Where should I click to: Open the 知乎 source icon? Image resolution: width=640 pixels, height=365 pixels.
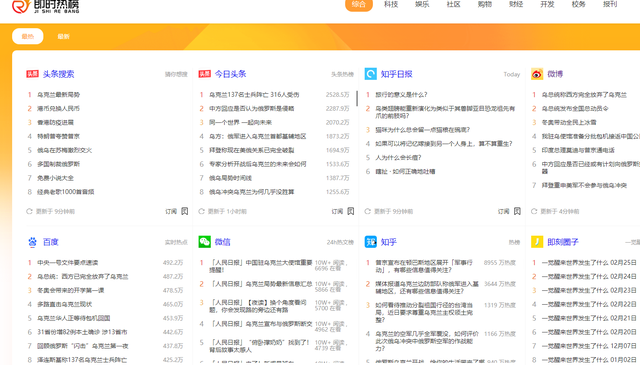click(371, 242)
